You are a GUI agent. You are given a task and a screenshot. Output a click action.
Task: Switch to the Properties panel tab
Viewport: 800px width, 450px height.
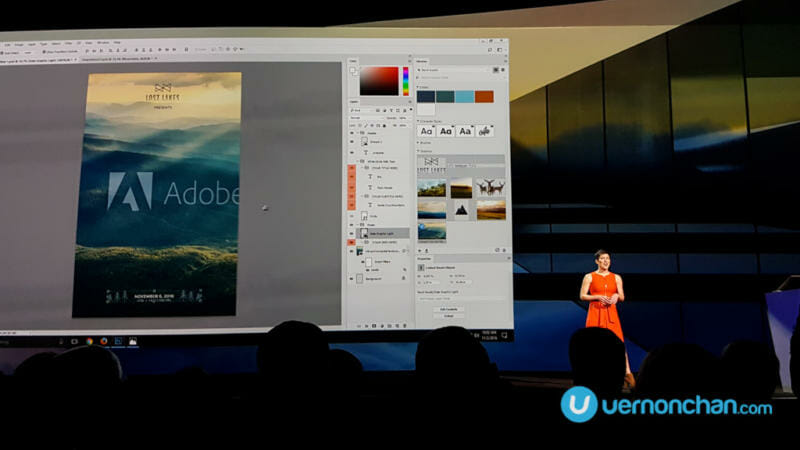point(424,259)
